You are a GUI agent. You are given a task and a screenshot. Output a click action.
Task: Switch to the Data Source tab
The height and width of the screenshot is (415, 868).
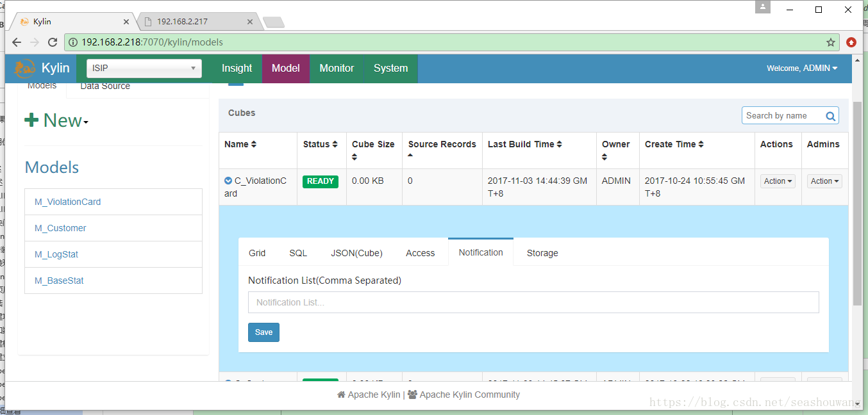tap(105, 86)
